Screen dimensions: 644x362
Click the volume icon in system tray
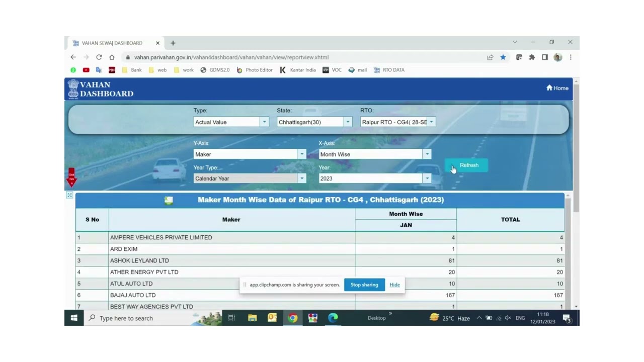tap(508, 318)
